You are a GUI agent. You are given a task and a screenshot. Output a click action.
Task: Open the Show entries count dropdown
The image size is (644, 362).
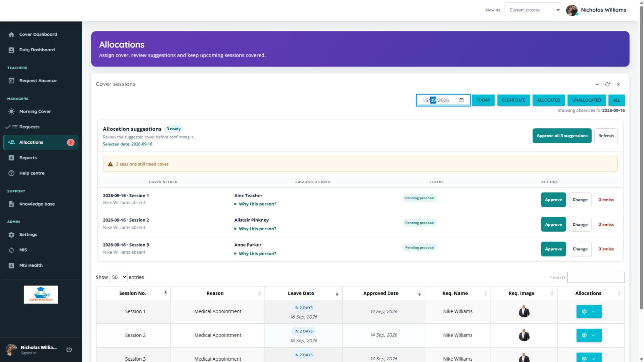pos(118,277)
